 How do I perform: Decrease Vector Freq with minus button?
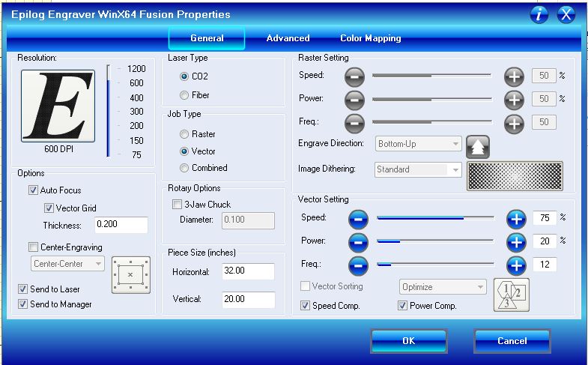click(358, 266)
